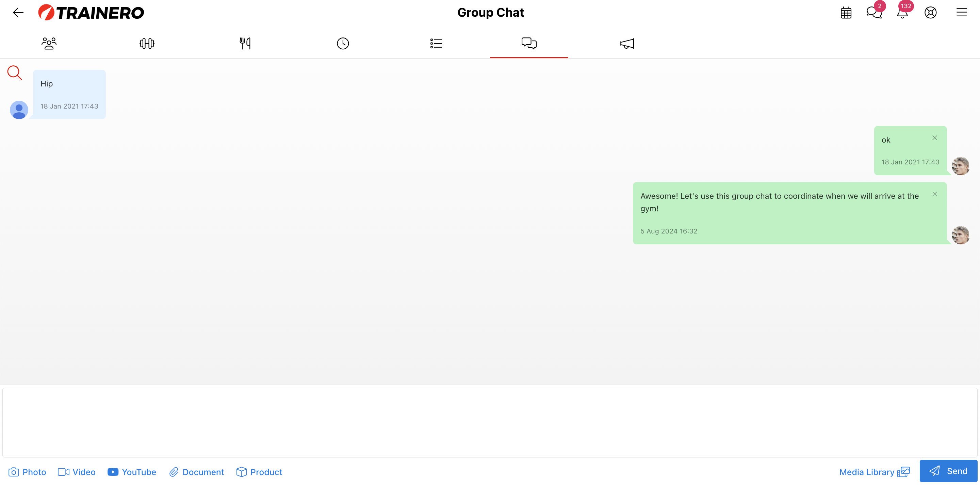Viewport: 980px width, 486px height.
Task: Switch to the checklist tab
Action: coord(436,43)
